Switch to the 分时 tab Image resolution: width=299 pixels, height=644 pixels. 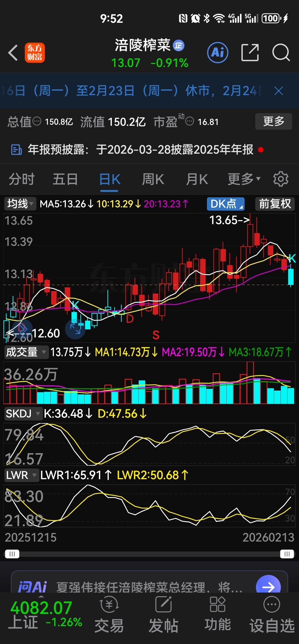pos(22,179)
